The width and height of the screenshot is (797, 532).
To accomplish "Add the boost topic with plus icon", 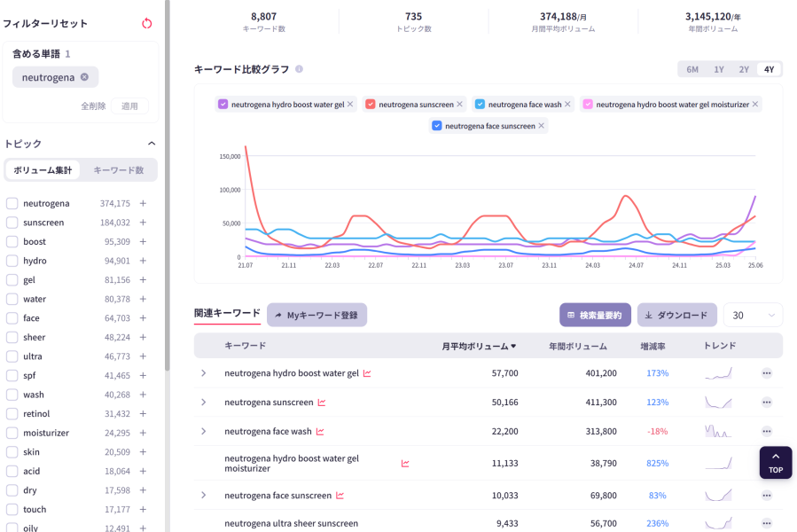I will (x=144, y=241).
